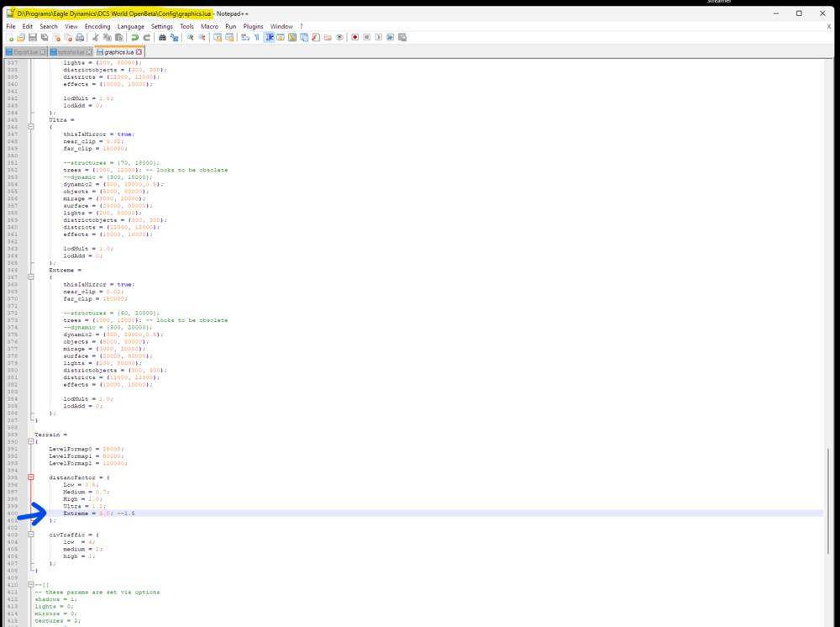Image resolution: width=840 pixels, height=627 pixels.
Task: Open the Find dialog via the binoculars icon
Action: coord(161,37)
